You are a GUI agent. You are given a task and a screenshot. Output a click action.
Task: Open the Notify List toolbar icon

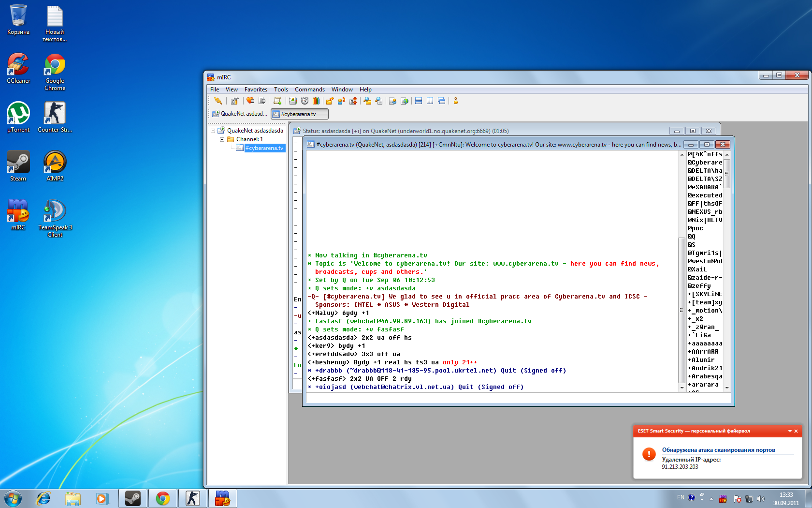click(392, 101)
